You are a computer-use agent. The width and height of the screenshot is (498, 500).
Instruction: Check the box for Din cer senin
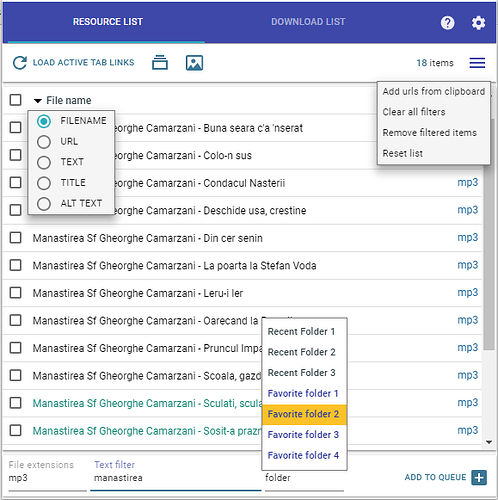[16, 238]
